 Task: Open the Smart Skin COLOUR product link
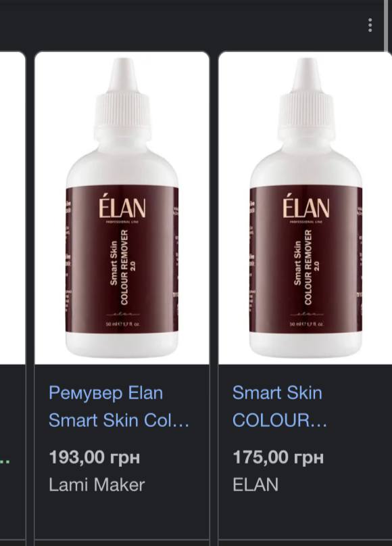280,407
